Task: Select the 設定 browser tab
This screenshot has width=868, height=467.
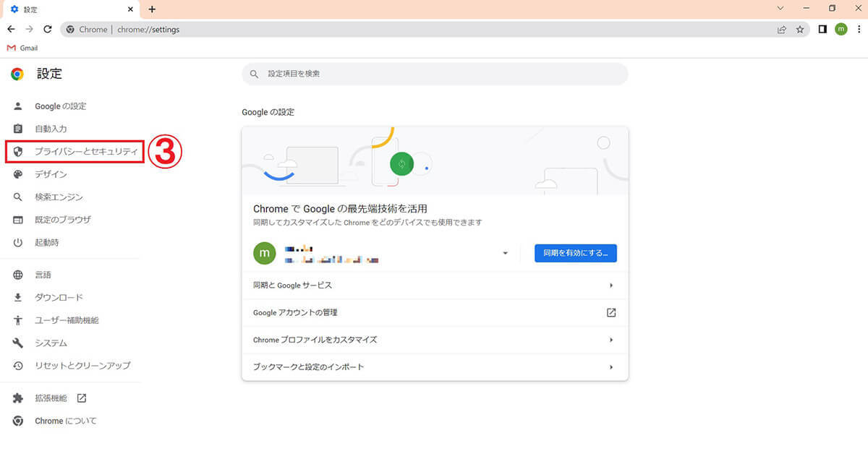Action: (x=70, y=10)
